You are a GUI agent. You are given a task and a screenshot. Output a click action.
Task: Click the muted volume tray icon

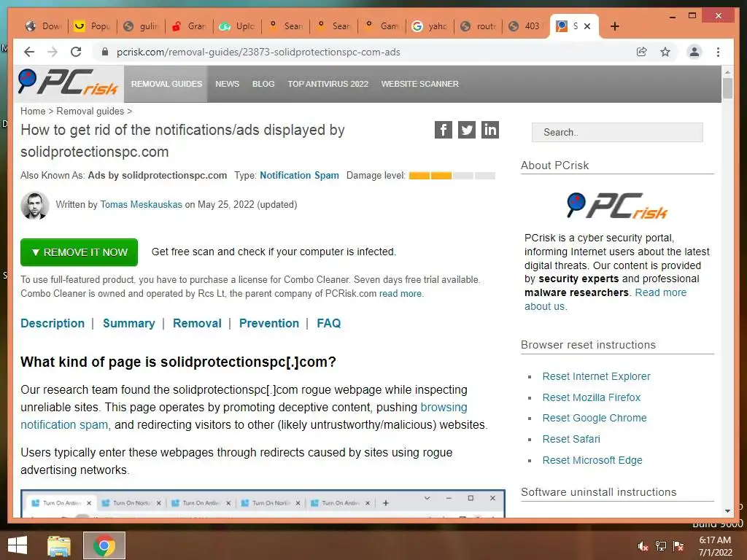tap(643, 546)
